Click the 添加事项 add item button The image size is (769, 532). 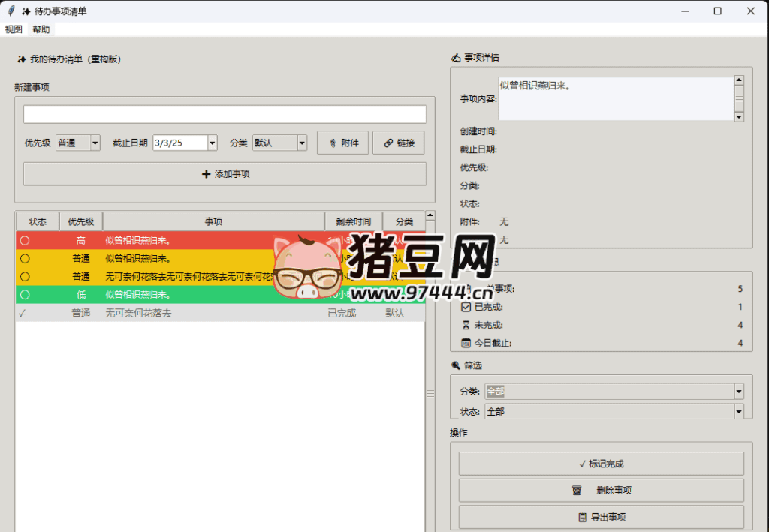click(x=225, y=173)
